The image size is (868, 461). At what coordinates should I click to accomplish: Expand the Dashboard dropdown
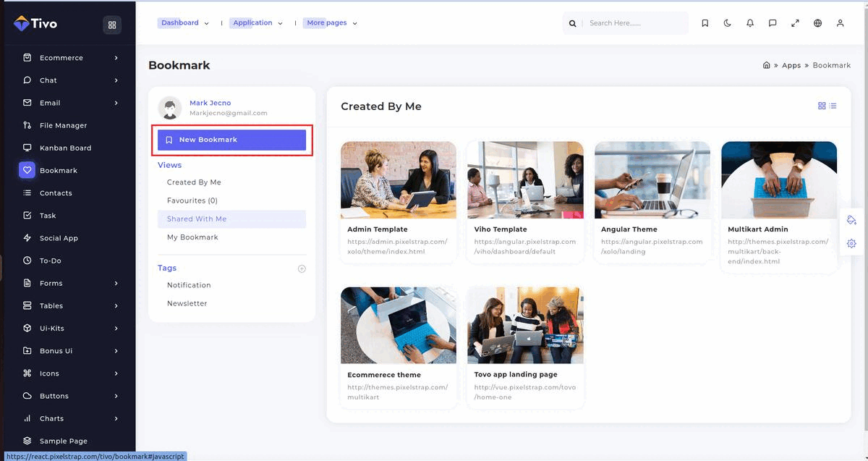[185, 23]
